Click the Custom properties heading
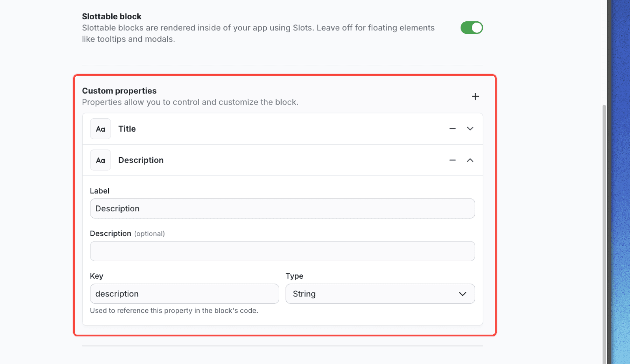This screenshot has width=630, height=364. click(119, 91)
